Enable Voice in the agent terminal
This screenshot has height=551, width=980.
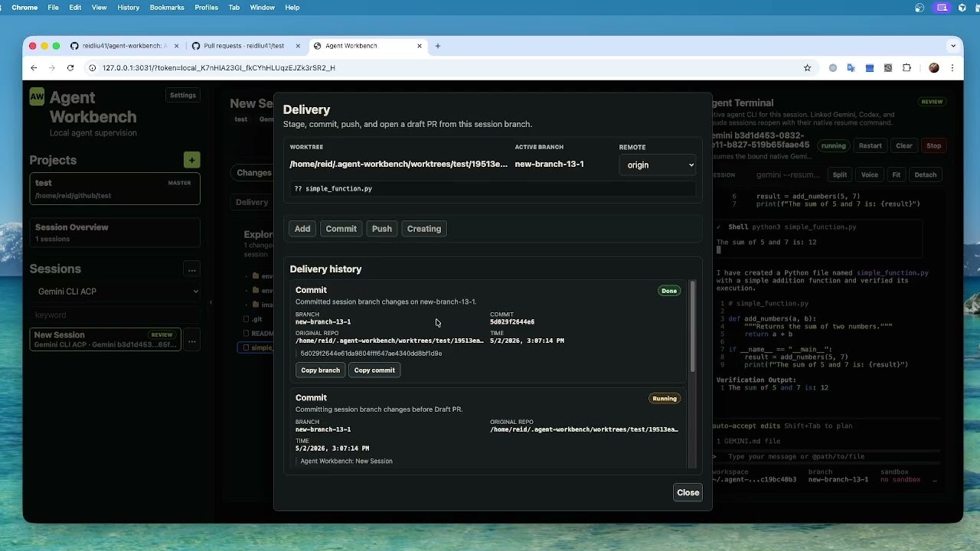(x=870, y=174)
